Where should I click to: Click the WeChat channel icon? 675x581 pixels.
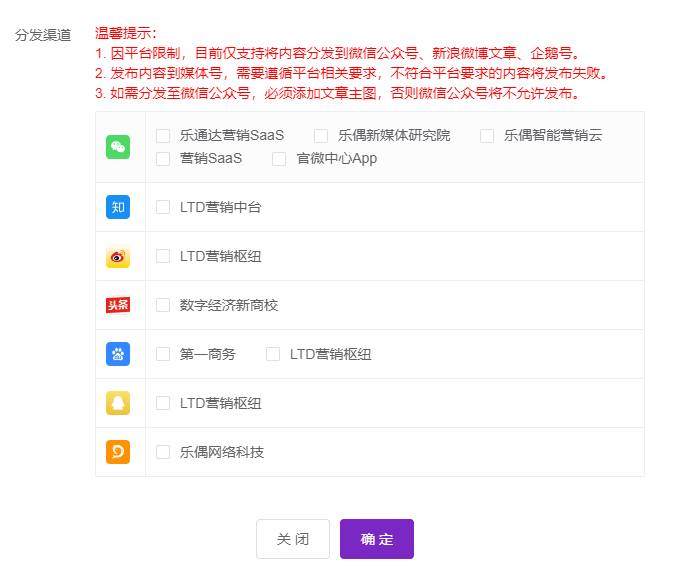pos(118,147)
